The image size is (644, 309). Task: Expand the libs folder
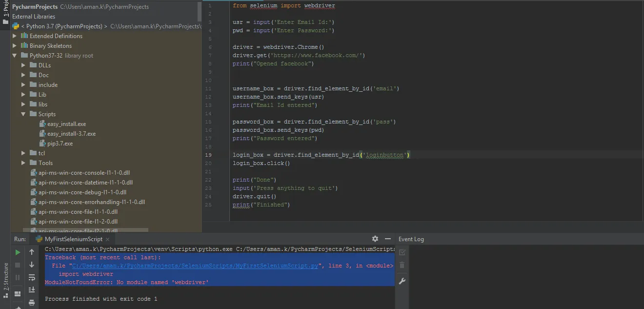pos(23,104)
